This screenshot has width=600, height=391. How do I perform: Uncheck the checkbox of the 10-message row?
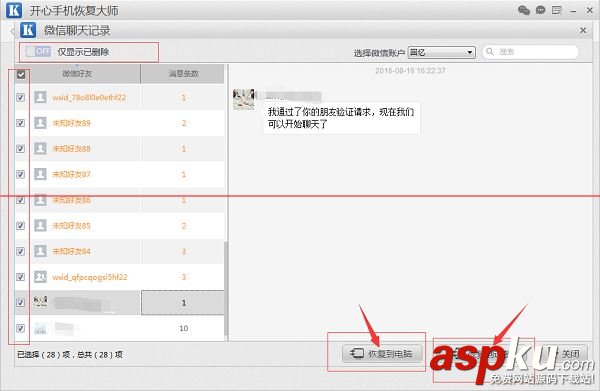pyautogui.click(x=21, y=328)
